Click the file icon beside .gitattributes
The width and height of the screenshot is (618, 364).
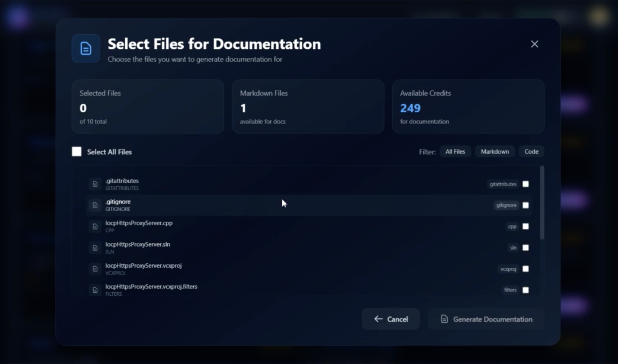[x=95, y=184]
